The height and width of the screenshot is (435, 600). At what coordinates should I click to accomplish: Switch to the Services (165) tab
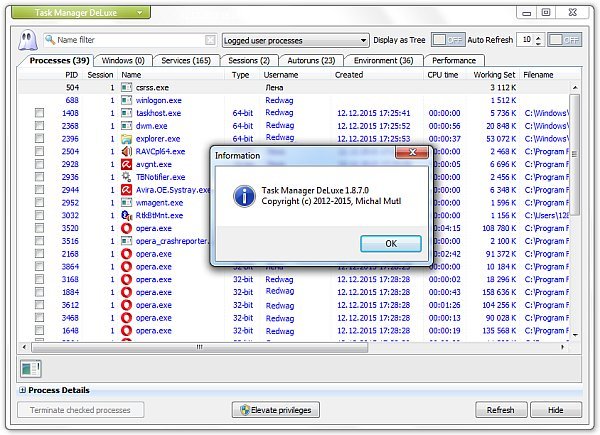186,60
